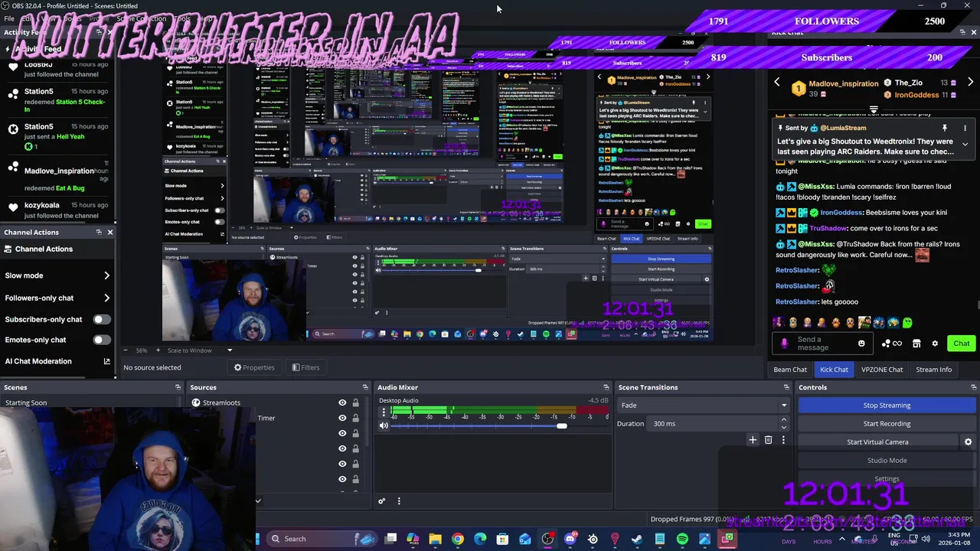Image resolution: width=980 pixels, height=551 pixels.
Task: Open the chat shop storefront icon
Action: pyautogui.click(x=916, y=344)
